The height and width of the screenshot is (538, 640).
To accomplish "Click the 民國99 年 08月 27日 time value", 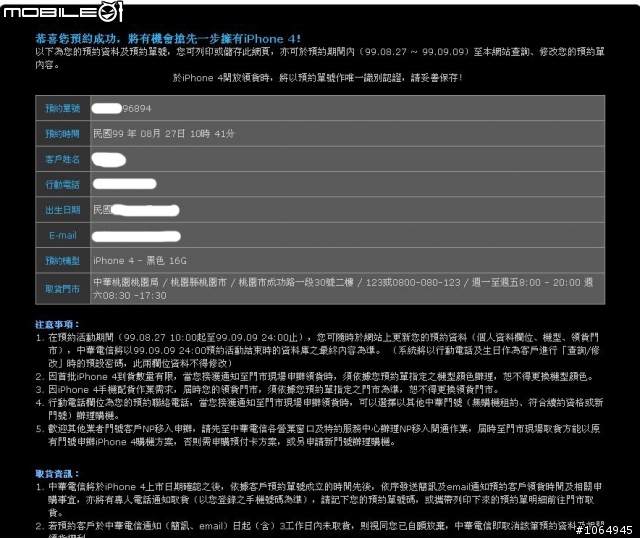I will [x=164, y=133].
